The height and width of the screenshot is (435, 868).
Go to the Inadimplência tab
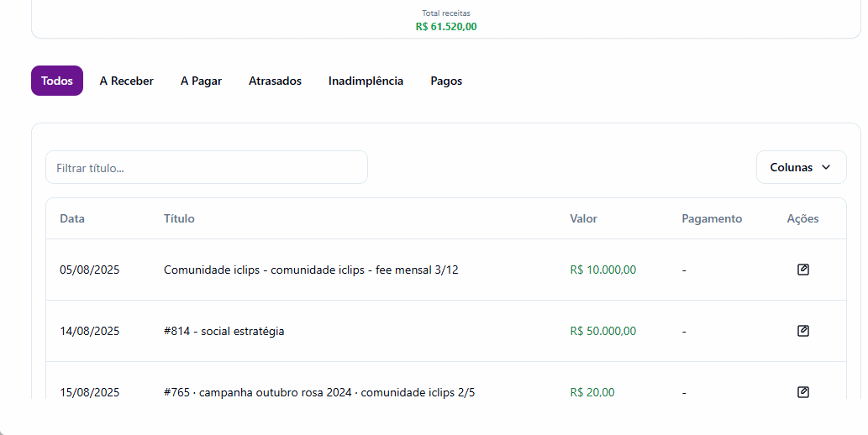366,81
